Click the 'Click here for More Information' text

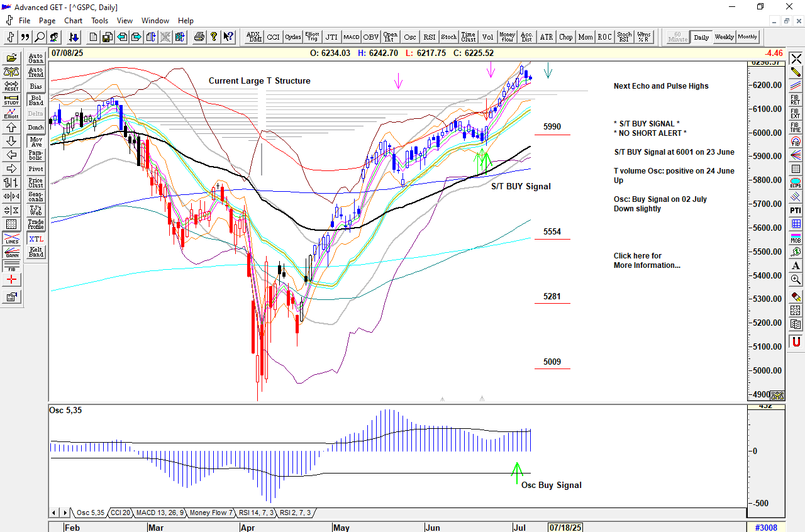[647, 260]
